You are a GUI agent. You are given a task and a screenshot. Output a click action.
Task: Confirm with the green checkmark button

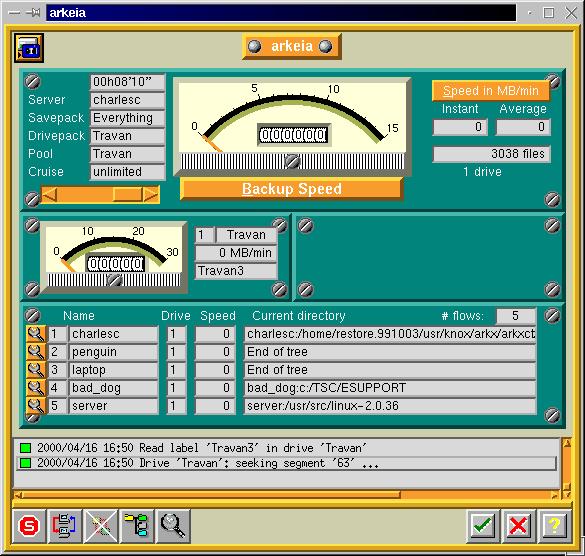point(483,526)
